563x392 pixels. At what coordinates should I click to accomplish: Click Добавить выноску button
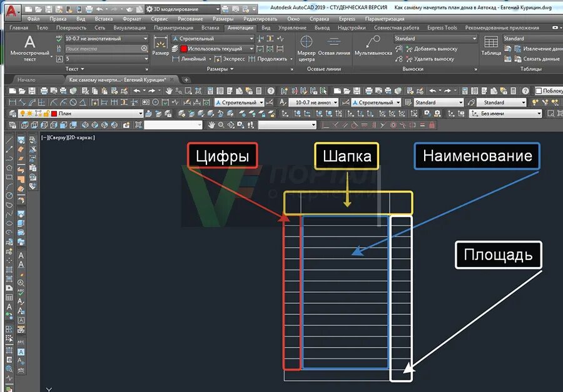[431, 49]
